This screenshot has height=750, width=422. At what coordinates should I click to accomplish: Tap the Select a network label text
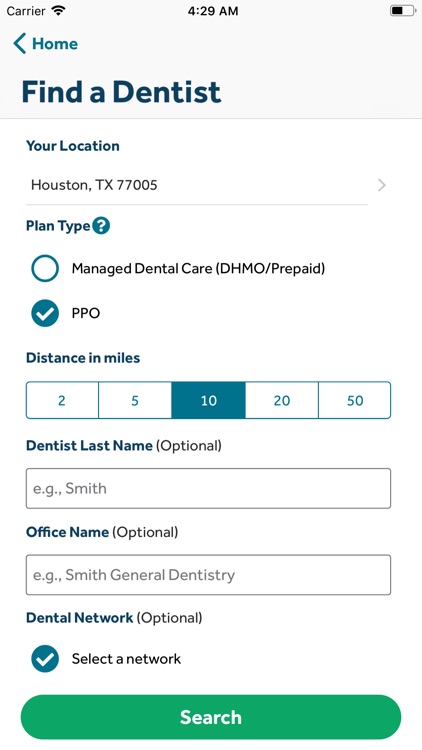tap(126, 659)
